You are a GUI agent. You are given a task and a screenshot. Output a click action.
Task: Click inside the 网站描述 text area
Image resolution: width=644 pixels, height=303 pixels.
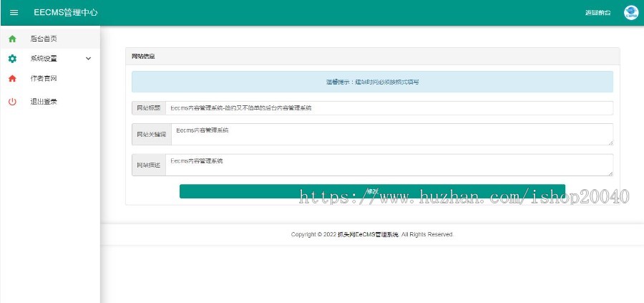point(389,165)
